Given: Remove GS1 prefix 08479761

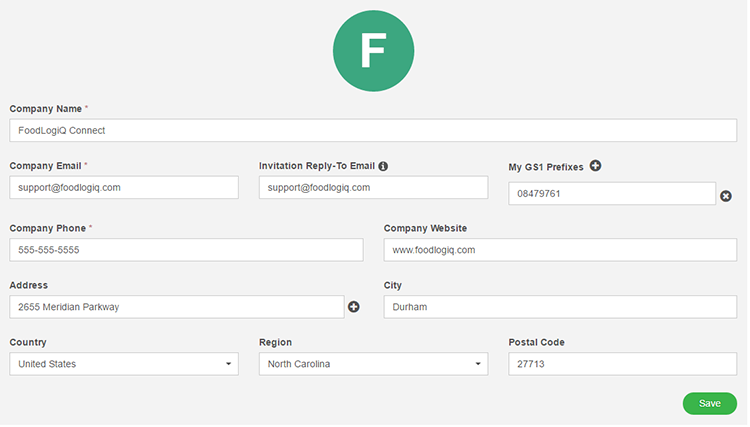Looking at the screenshot, I should (x=728, y=197).
